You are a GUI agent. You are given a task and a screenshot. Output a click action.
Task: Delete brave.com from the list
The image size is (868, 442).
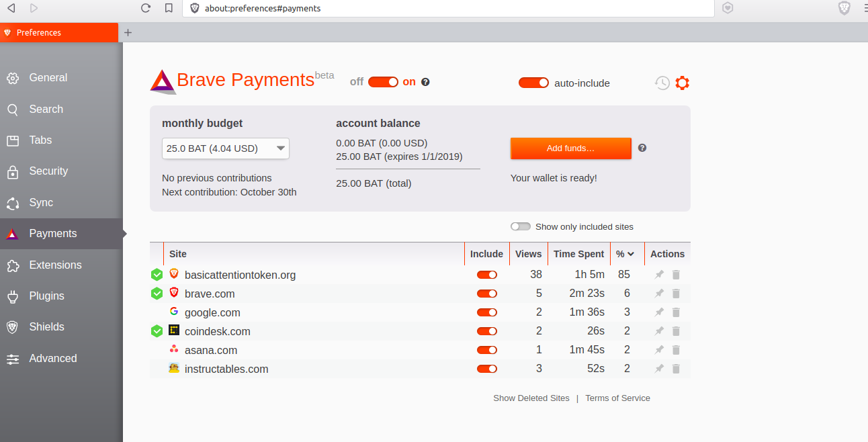tap(676, 294)
